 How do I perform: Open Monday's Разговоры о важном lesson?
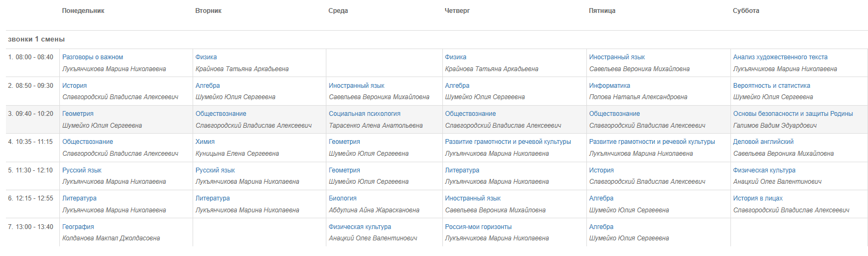pos(92,57)
